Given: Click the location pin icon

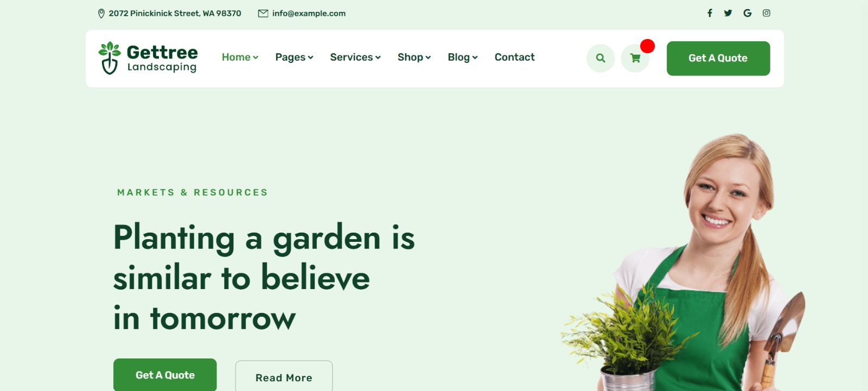Looking at the screenshot, I should pos(101,14).
